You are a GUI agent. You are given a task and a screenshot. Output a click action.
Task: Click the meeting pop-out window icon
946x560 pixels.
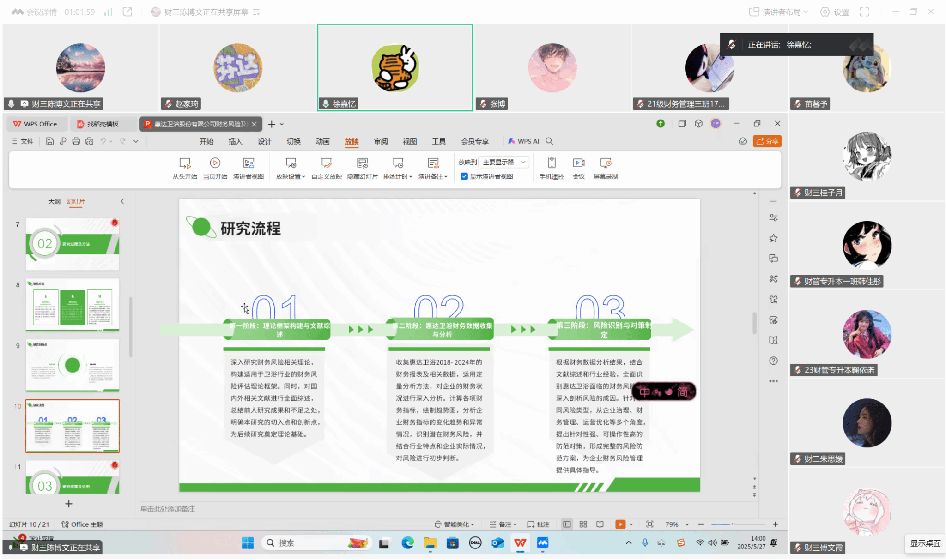pos(127,12)
